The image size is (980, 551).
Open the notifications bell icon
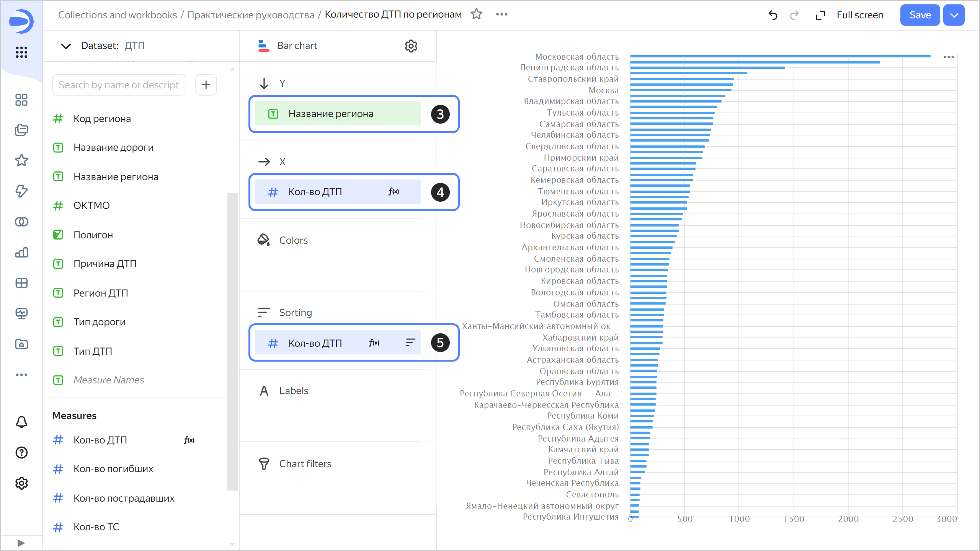(21, 422)
